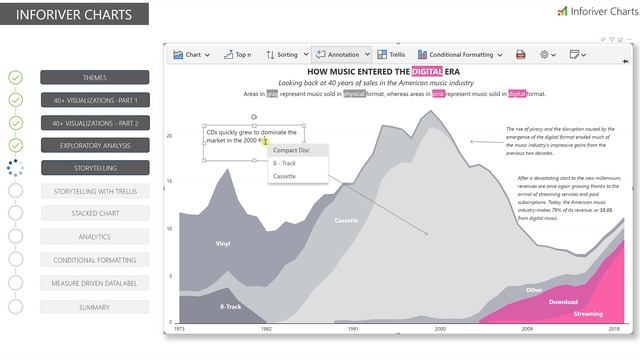Click the highlighted DIGITAL word in title
The height and width of the screenshot is (360, 640).
coord(427,71)
